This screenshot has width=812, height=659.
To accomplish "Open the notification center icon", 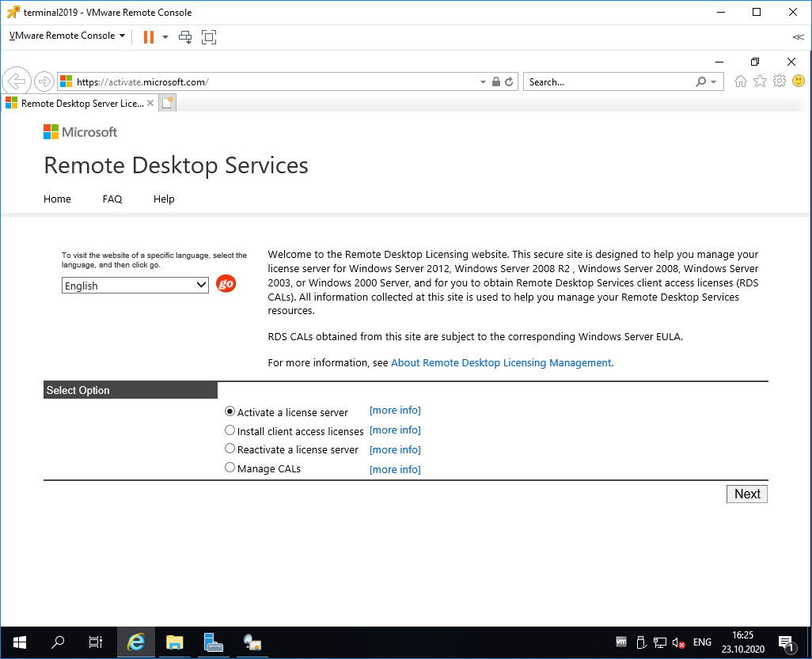I will coord(787,643).
